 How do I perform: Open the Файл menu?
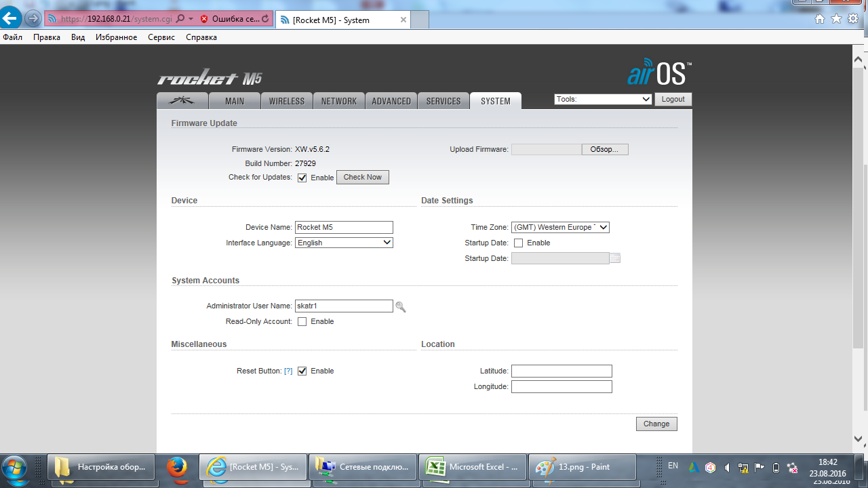(x=13, y=37)
